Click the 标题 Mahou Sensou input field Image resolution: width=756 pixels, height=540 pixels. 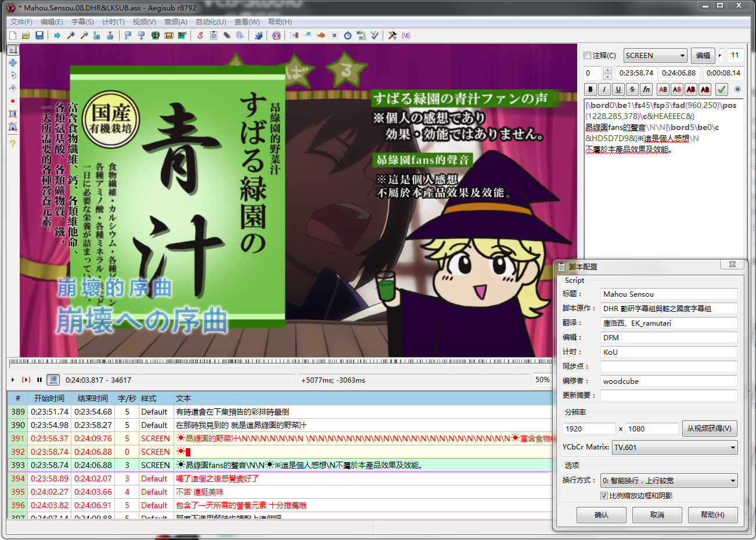pos(669,294)
